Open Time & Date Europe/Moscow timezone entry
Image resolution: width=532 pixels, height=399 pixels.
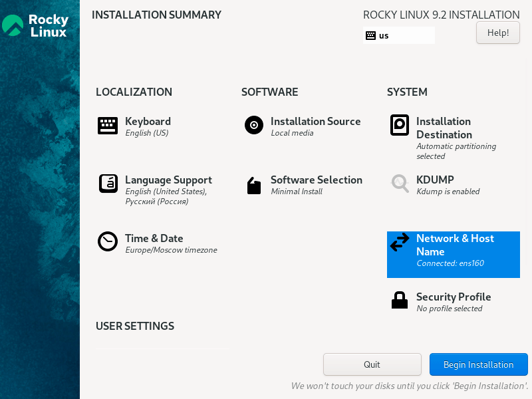[171, 250]
